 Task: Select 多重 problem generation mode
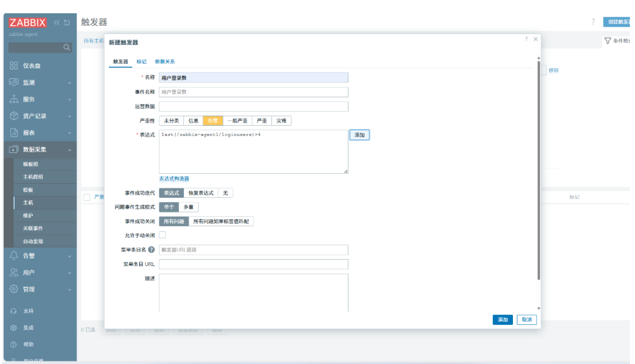pos(188,207)
